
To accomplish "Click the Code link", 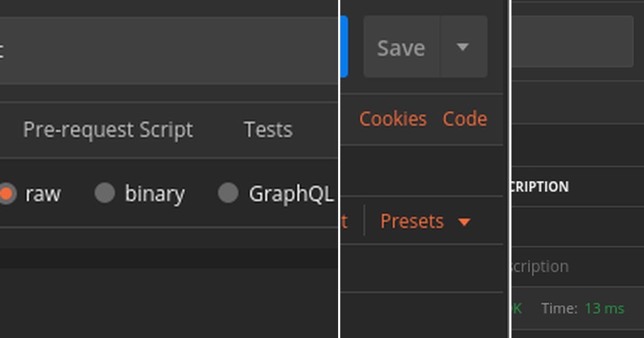I will tap(465, 119).
